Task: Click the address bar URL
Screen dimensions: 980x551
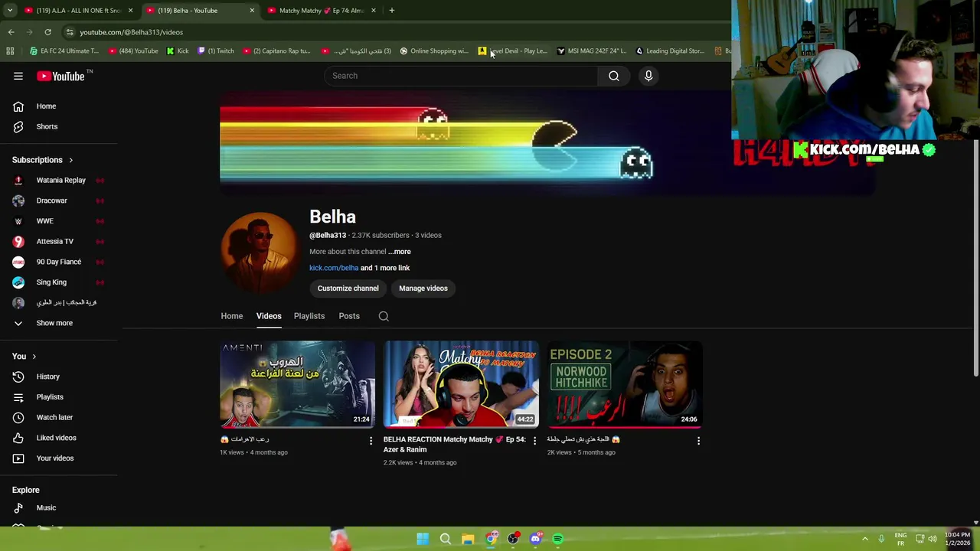Action: 132,32
